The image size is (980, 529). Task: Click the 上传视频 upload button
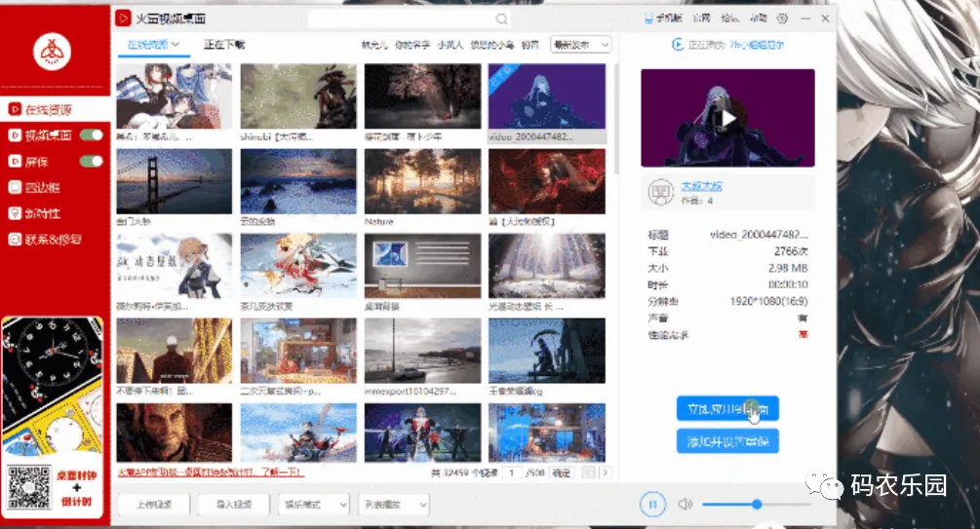(154, 505)
